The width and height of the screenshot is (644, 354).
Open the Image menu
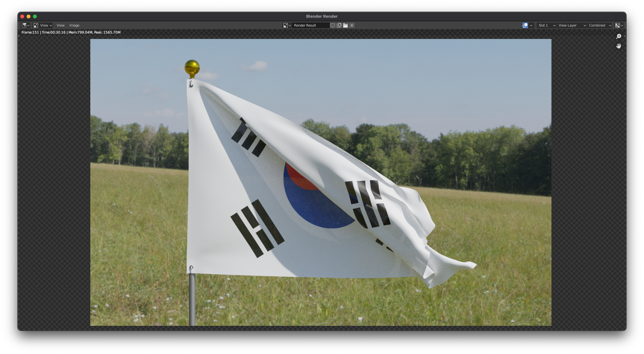(74, 25)
